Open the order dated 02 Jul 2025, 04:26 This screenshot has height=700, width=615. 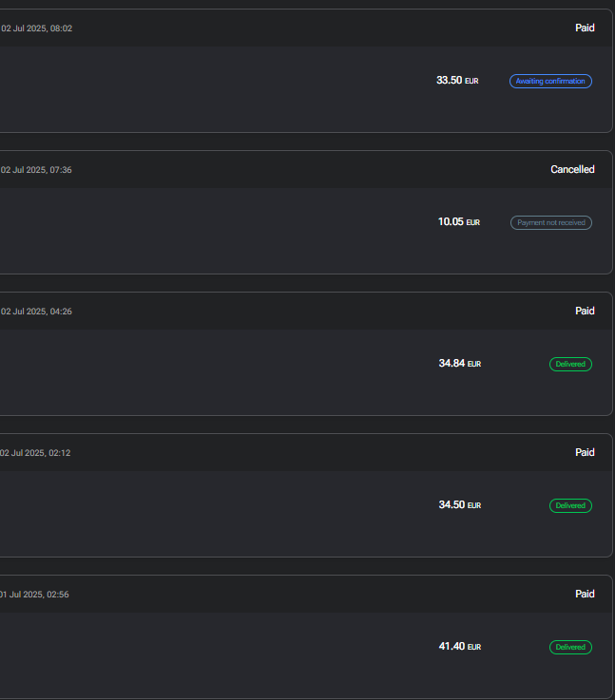tap(36, 312)
